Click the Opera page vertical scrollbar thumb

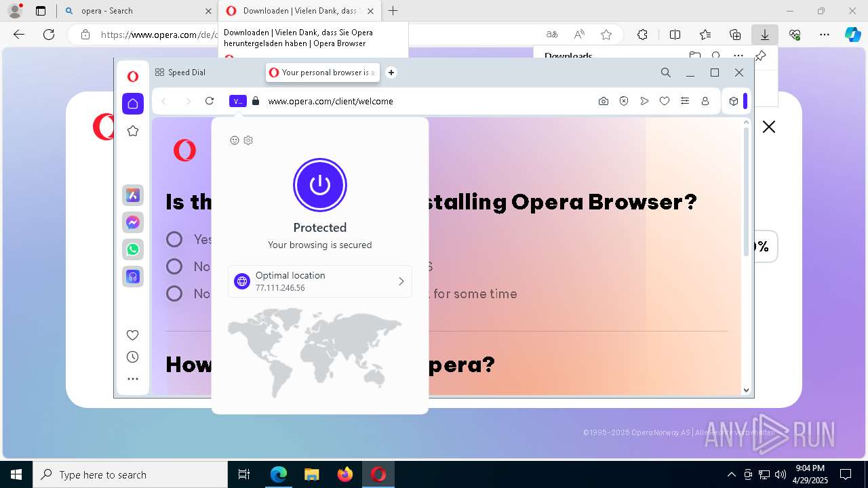[746, 192]
